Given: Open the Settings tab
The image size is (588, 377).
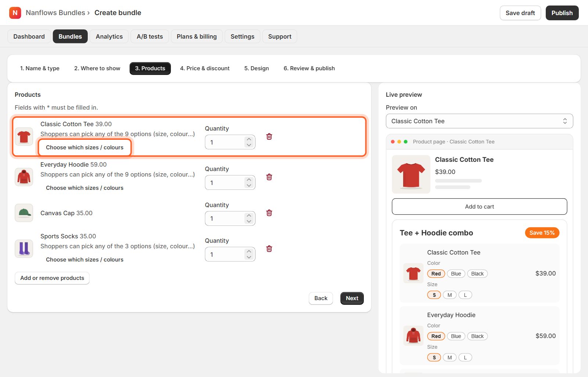Looking at the screenshot, I should (243, 36).
